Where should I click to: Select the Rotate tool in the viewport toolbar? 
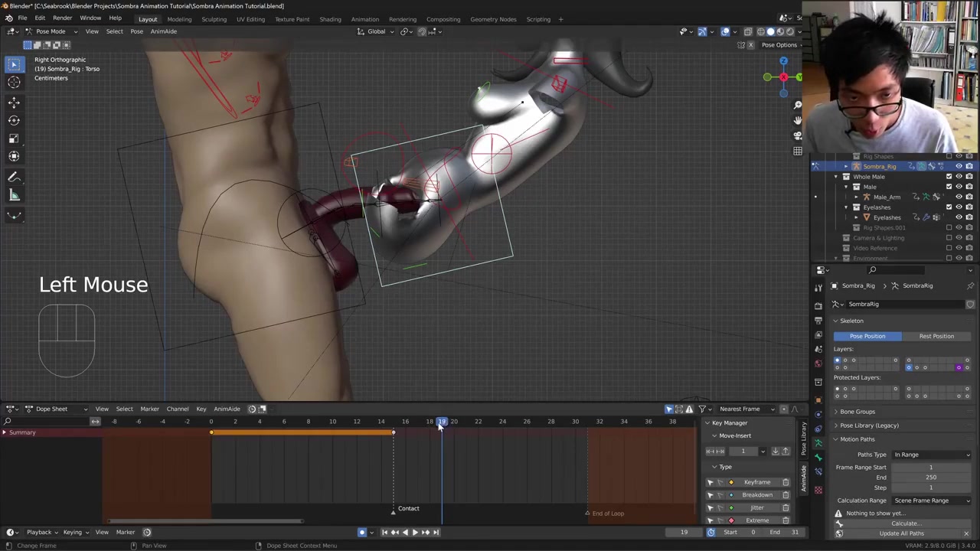(14, 120)
